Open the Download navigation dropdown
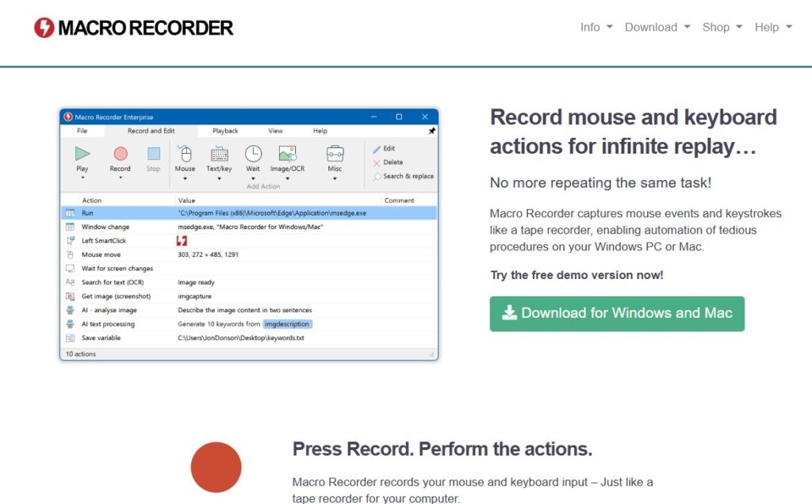812x504 pixels. [x=657, y=27]
